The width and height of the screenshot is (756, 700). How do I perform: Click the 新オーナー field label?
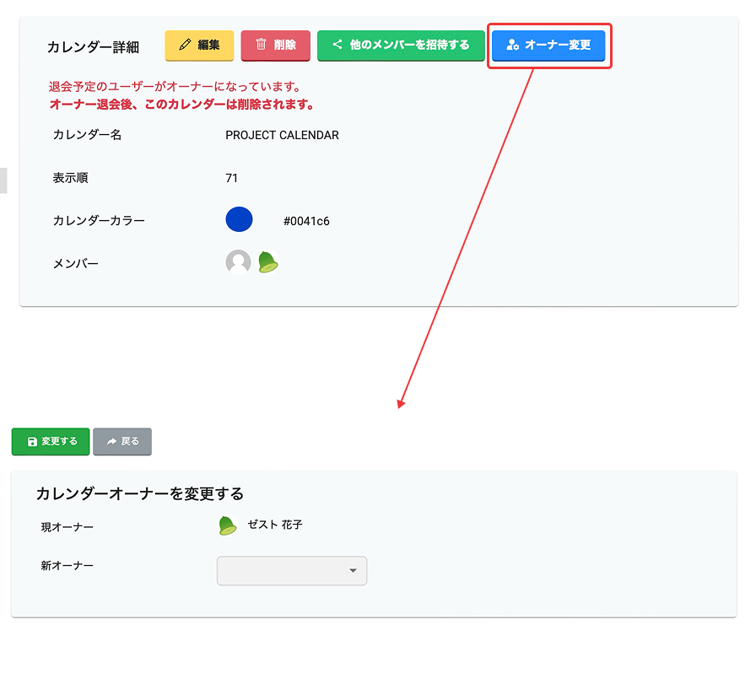[67, 566]
